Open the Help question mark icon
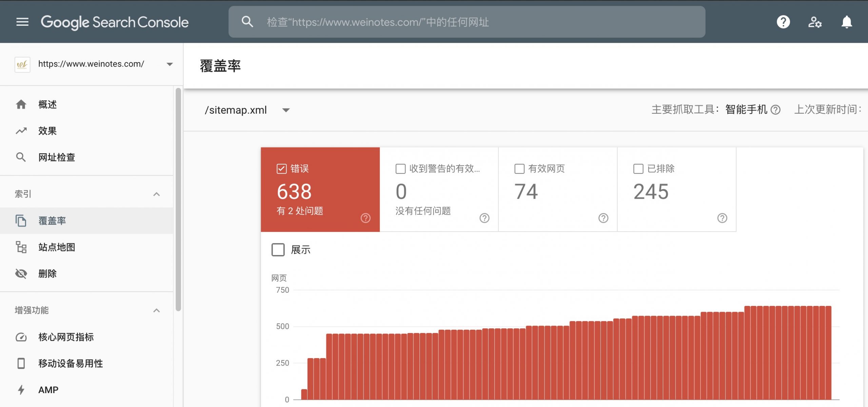This screenshot has height=407, width=868. 783,22
